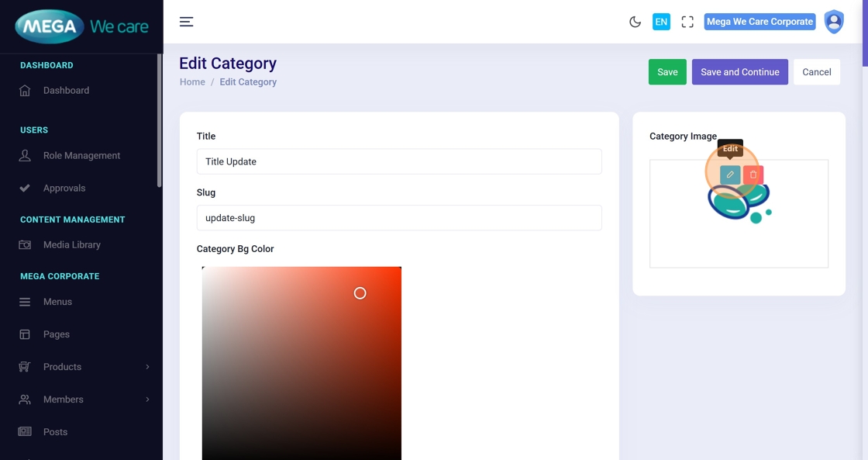This screenshot has width=868, height=460.
Task: Open the Media Library section
Action: click(71, 245)
